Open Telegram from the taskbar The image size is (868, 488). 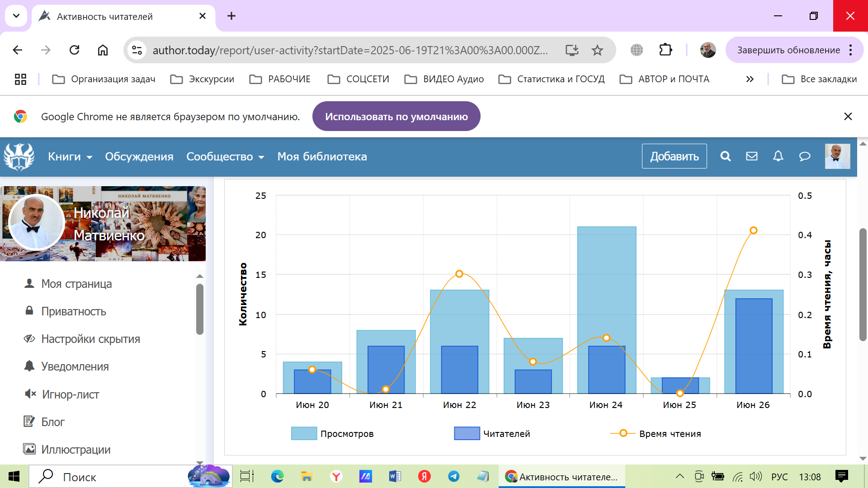pos(453,476)
